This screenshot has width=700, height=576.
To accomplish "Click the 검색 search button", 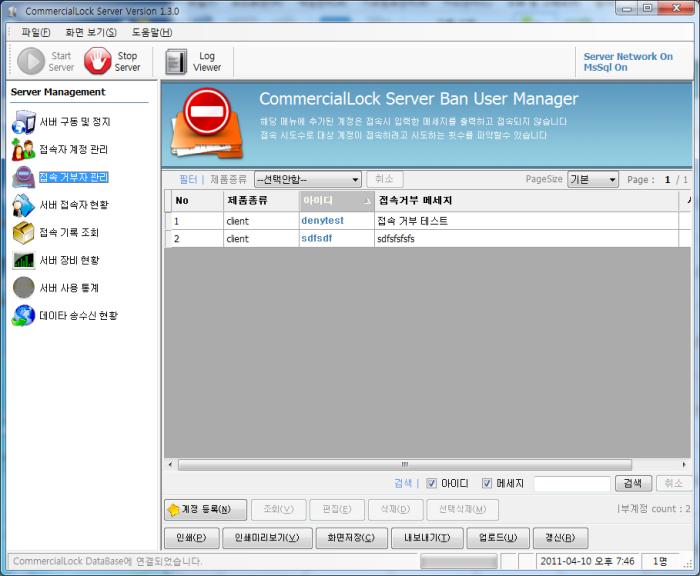I will pyautogui.click(x=633, y=483).
